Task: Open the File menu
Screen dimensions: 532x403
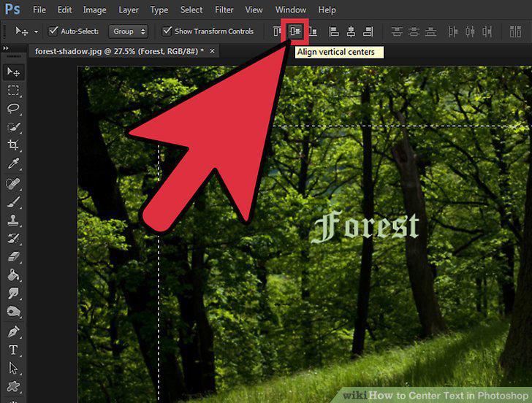Action: [x=39, y=9]
